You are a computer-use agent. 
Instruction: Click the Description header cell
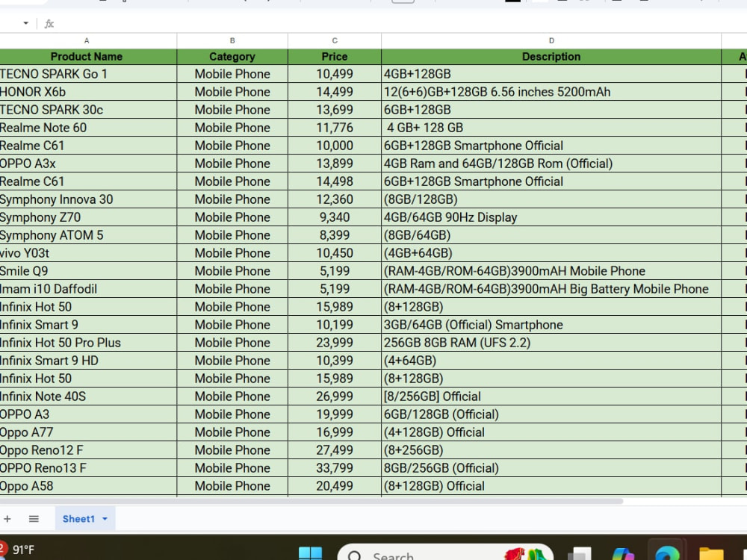coord(551,57)
